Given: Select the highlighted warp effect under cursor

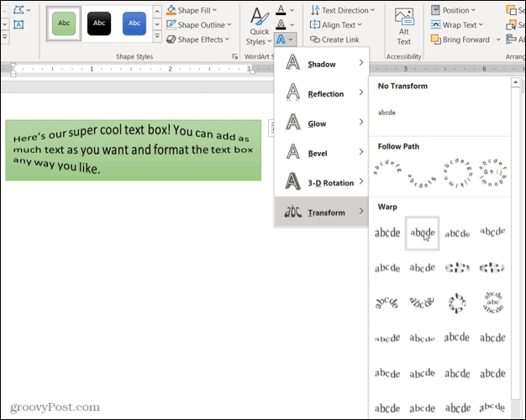Looking at the screenshot, I should coord(423,234).
